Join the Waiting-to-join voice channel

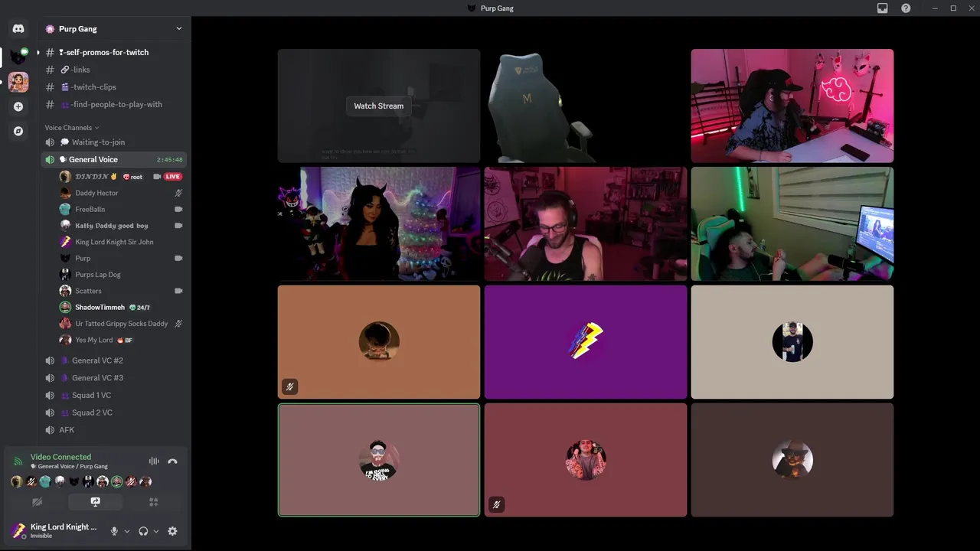tap(113, 142)
